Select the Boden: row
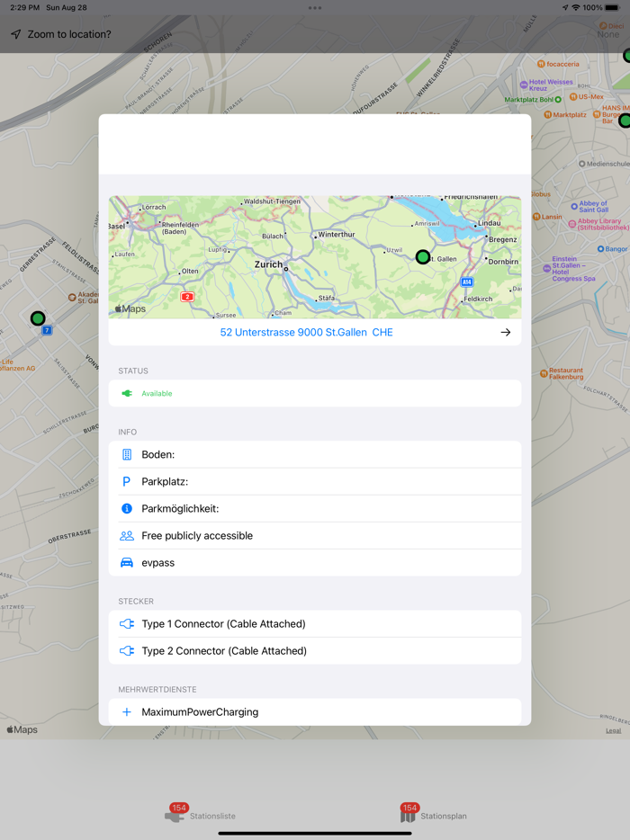The height and width of the screenshot is (840, 630). click(315, 454)
